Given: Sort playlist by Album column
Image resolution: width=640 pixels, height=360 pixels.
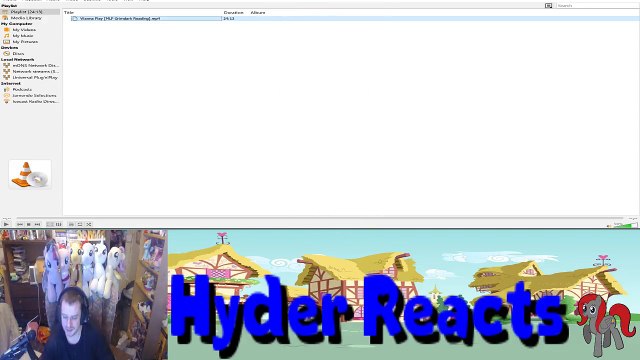Looking at the screenshot, I should (258, 13).
